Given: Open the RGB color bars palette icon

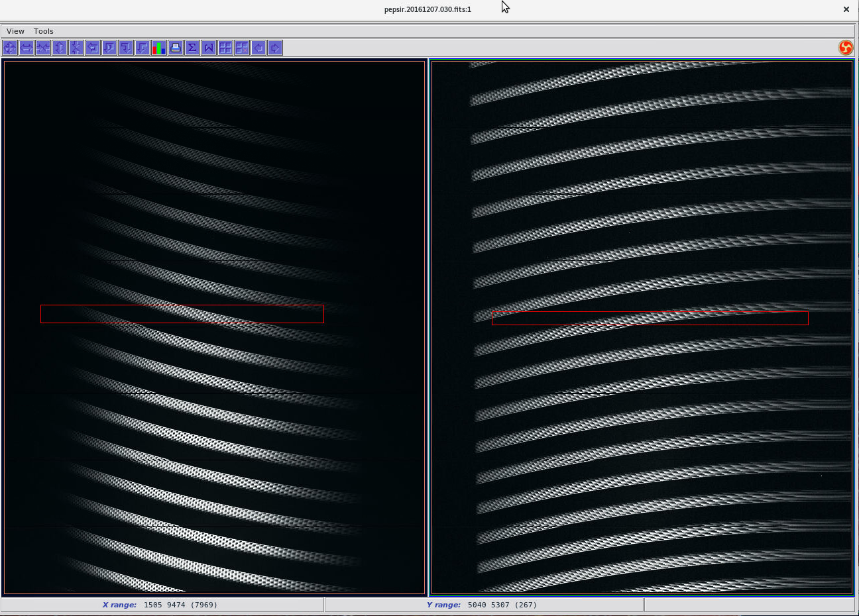Looking at the screenshot, I should (159, 48).
